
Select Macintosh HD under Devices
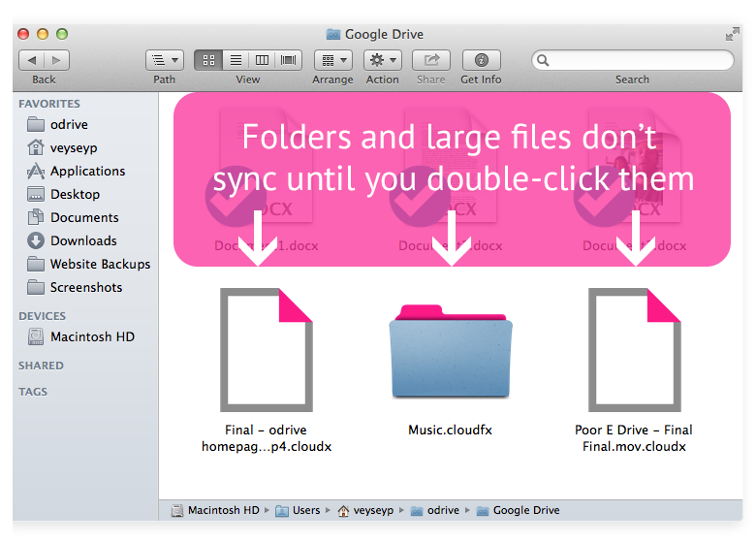[x=86, y=336]
